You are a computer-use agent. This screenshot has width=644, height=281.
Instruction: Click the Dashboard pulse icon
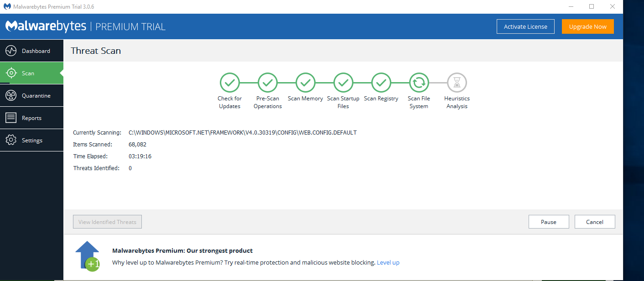pyautogui.click(x=11, y=51)
